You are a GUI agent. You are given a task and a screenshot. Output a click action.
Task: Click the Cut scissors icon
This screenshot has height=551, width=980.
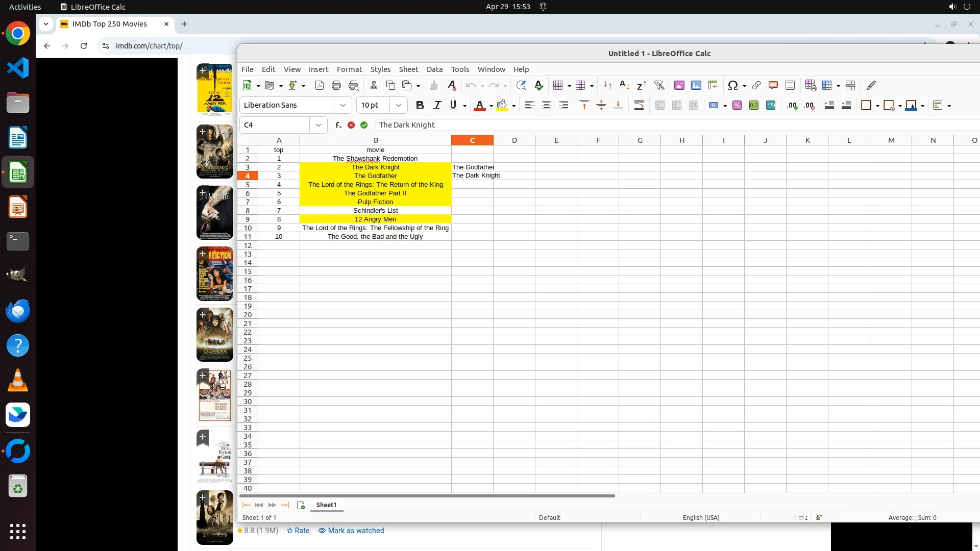(x=374, y=85)
